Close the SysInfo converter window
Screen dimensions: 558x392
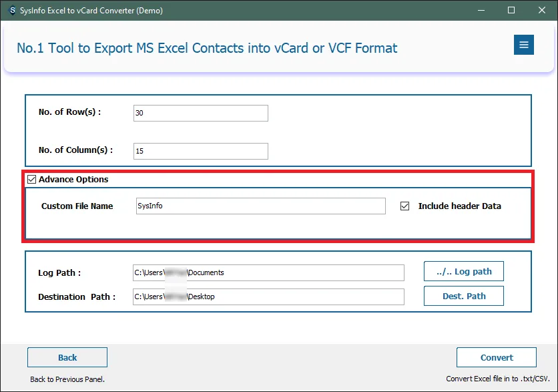tap(542, 11)
